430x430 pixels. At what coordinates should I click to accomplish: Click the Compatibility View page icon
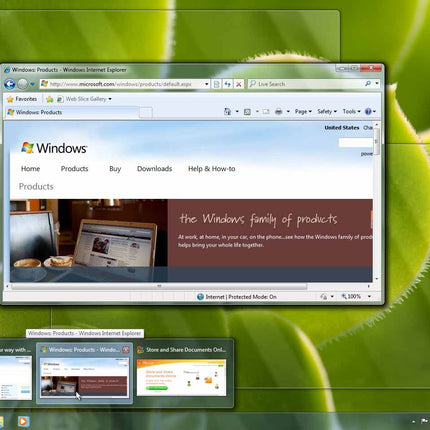coord(216,84)
